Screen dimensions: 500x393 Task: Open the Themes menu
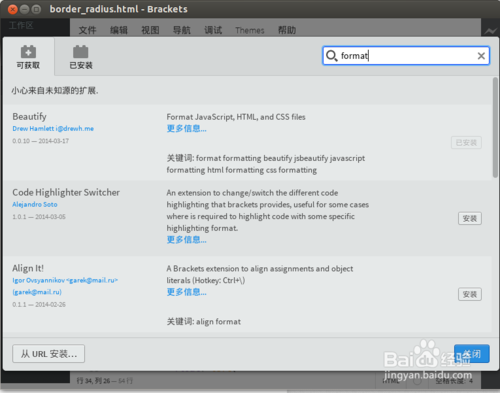[x=250, y=30]
